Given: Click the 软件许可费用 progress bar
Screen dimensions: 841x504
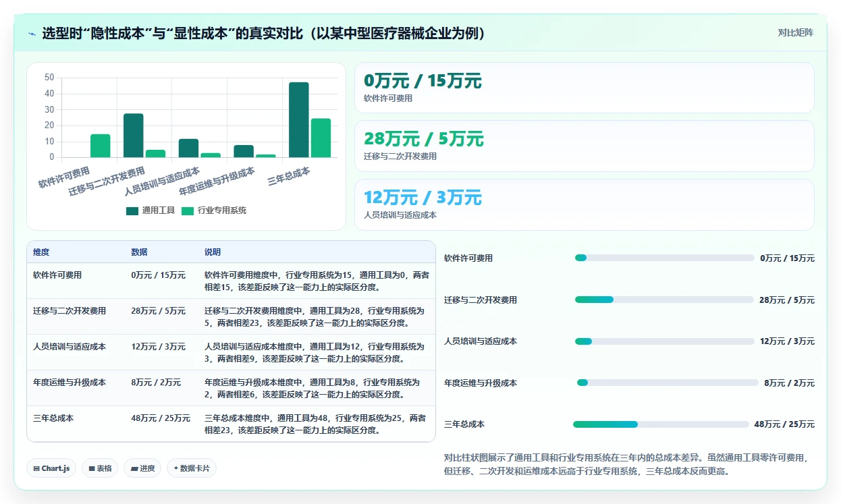Looking at the screenshot, I should [664, 258].
